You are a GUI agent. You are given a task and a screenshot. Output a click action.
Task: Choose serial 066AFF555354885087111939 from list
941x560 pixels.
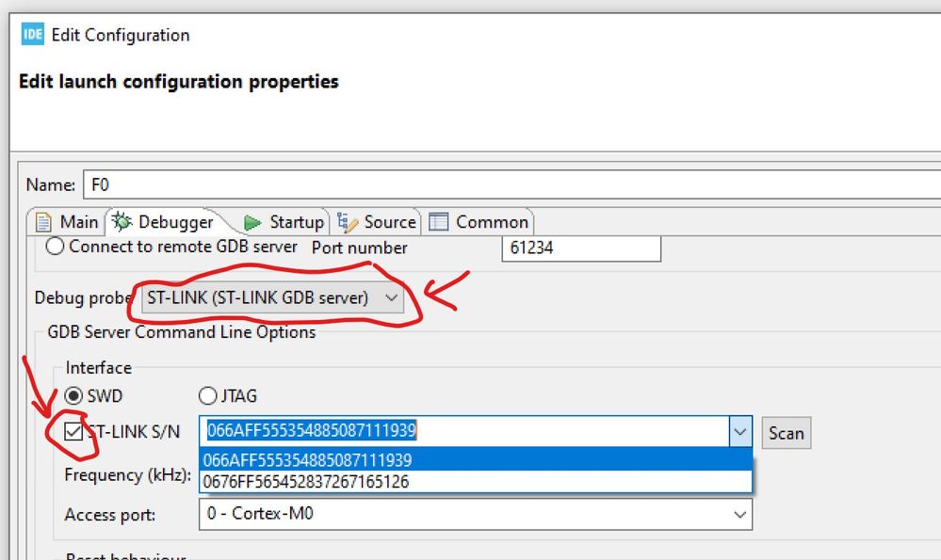pos(476,460)
